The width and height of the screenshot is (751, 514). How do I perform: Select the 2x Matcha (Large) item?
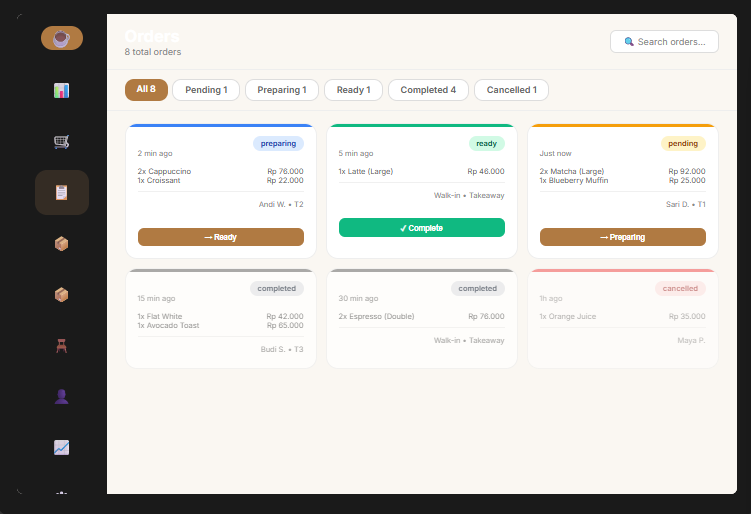pos(572,171)
